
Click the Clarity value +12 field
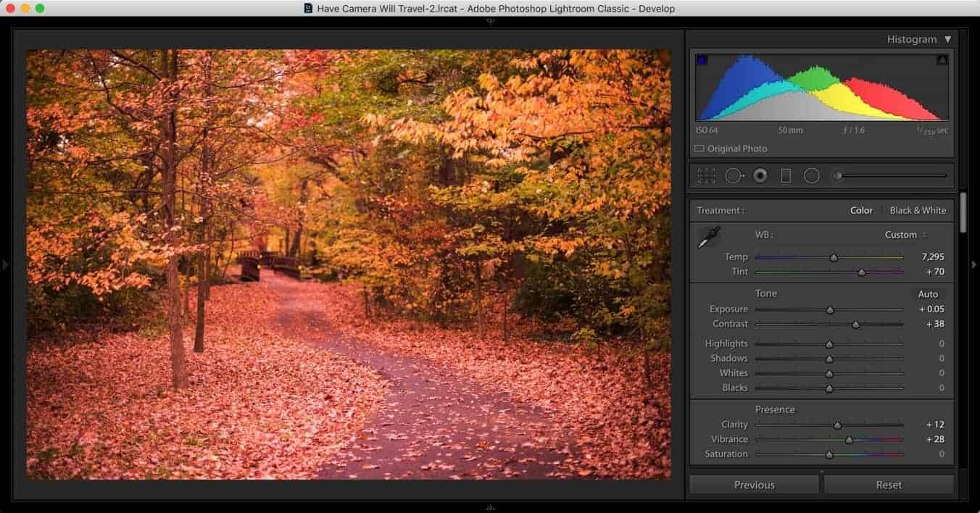pos(935,425)
